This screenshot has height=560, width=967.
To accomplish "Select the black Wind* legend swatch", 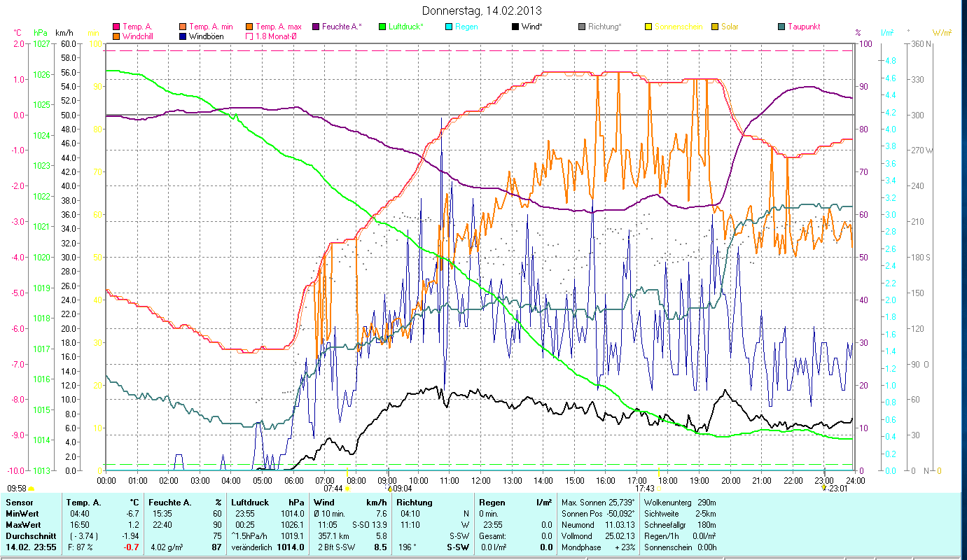I will coord(515,27).
